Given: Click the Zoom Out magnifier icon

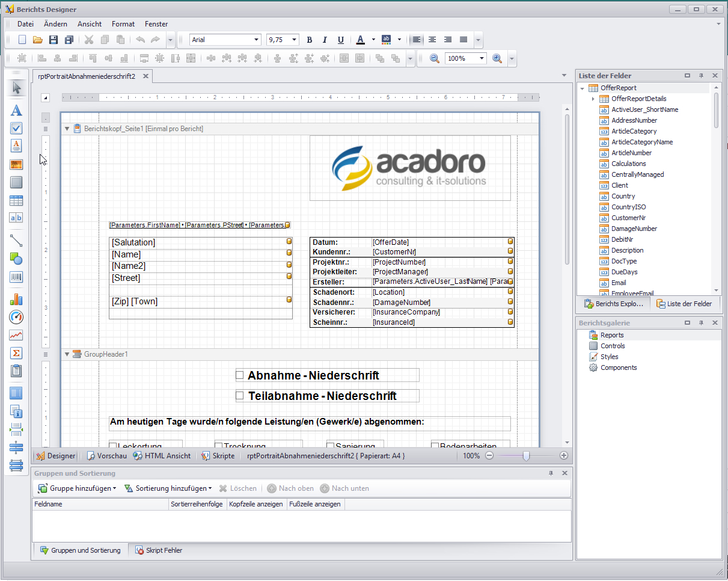Looking at the screenshot, I should tap(434, 58).
